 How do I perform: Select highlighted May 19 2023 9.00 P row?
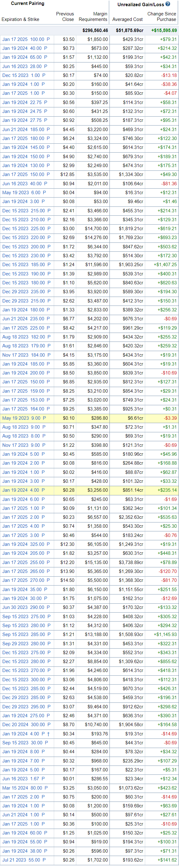coord(89,418)
